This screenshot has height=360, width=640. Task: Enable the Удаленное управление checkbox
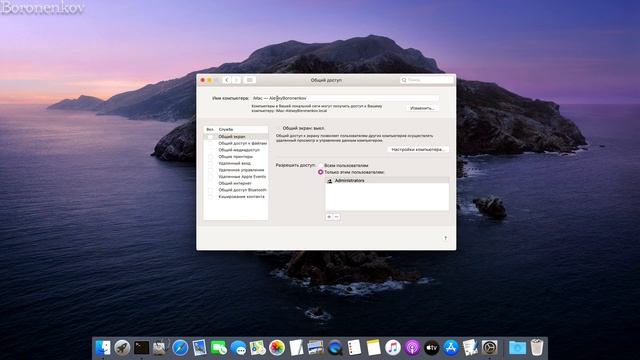[x=210, y=170]
